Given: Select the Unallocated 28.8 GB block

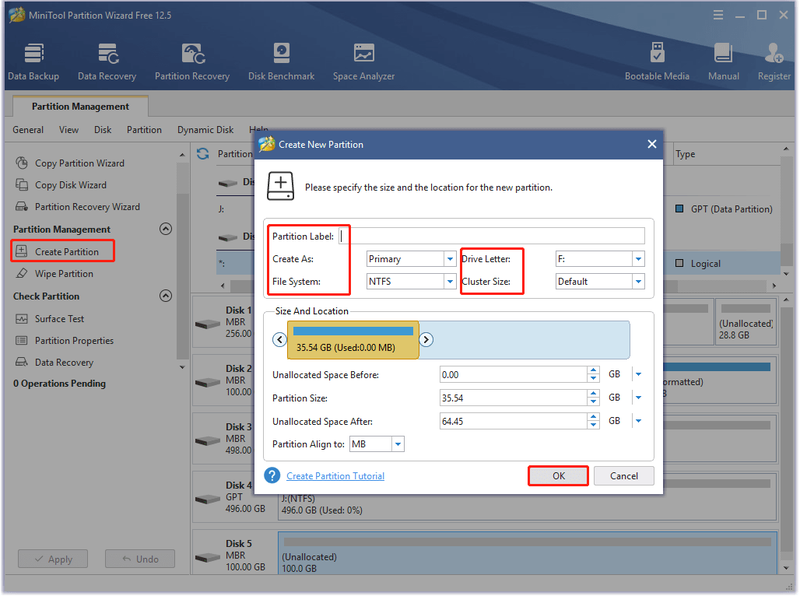Looking at the screenshot, I should 745,321.
